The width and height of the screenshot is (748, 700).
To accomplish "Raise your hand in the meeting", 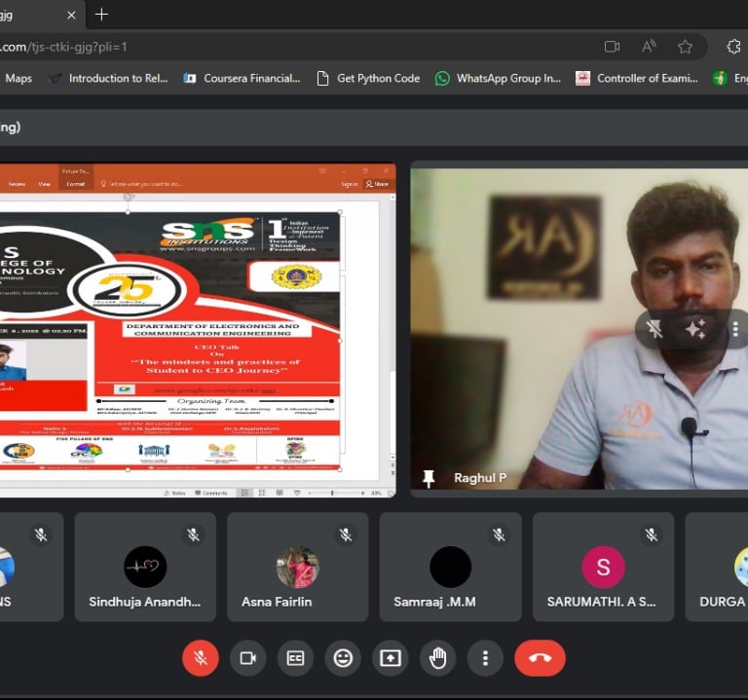I will (x=437, y=658).
